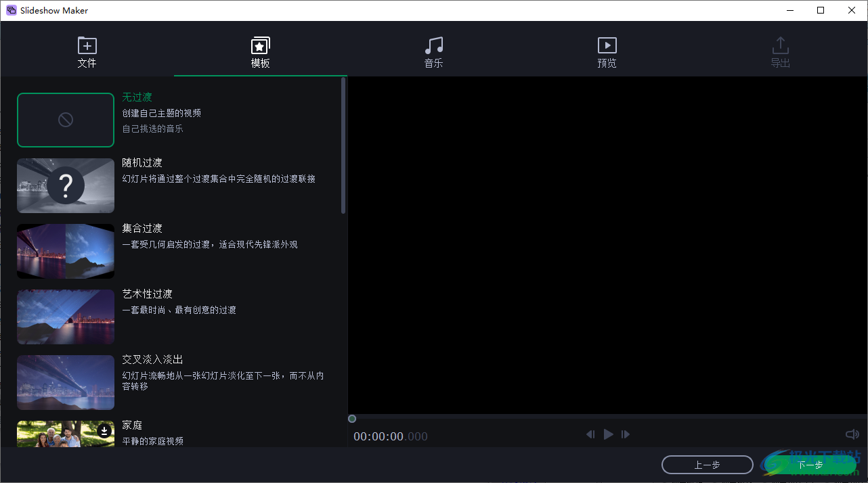The height and width of the screenshot is (483, 868).
Task: Click the green 下一步 (Next) button
Action: click(810, 465)
